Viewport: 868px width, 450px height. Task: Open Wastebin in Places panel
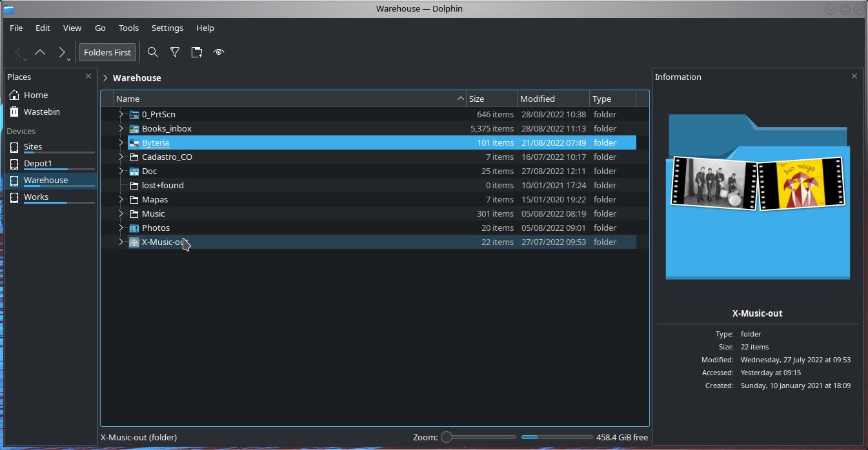41,112
